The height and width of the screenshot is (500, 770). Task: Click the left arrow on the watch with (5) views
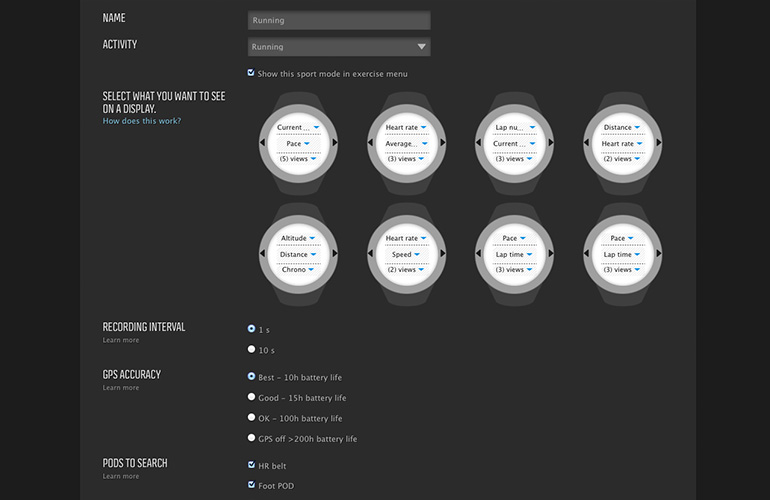click(262, 142)
